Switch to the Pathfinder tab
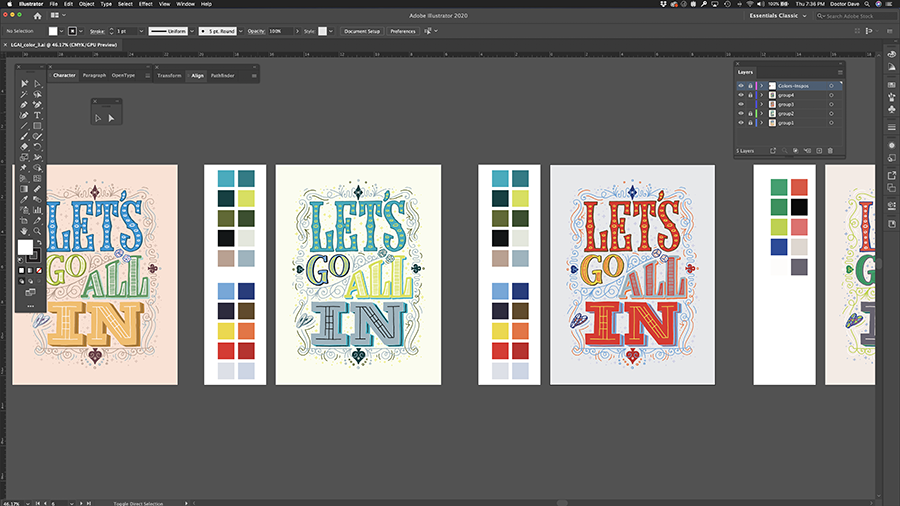 coord(222,76)
